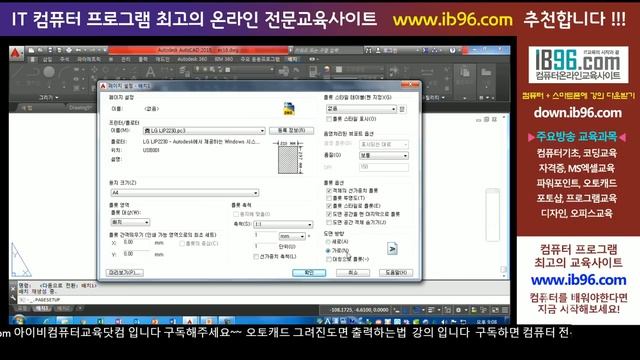The width and height of the screenshot is (640, 360).
Task: Click 취소 cancel button
Action: coord(353,273)
